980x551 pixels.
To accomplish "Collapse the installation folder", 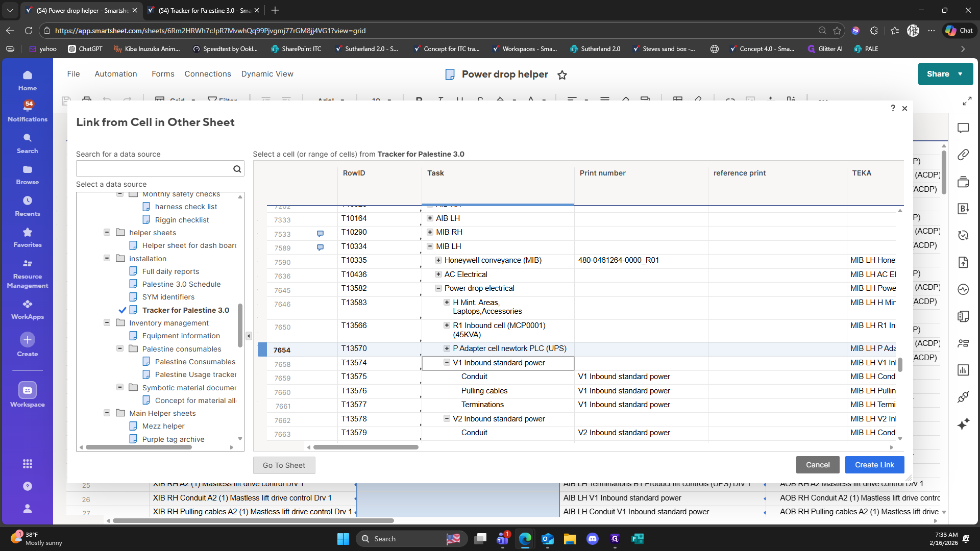I will pyautogui.click(x=107, y=258).
